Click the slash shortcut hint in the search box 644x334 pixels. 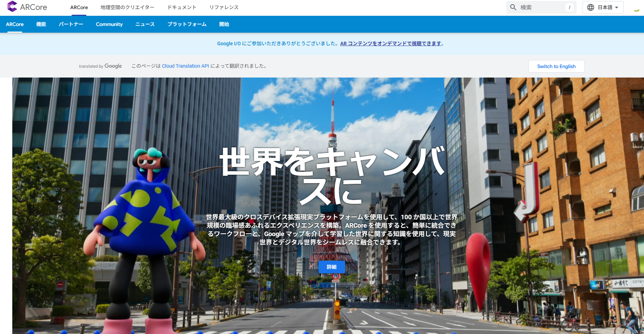pyautogui.click(x=570, y=7)
